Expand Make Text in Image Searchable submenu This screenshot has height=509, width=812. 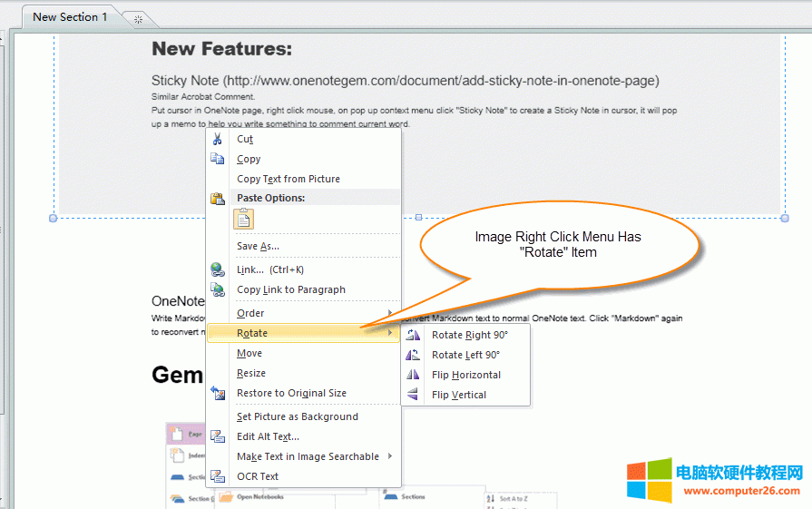[308, 456]
